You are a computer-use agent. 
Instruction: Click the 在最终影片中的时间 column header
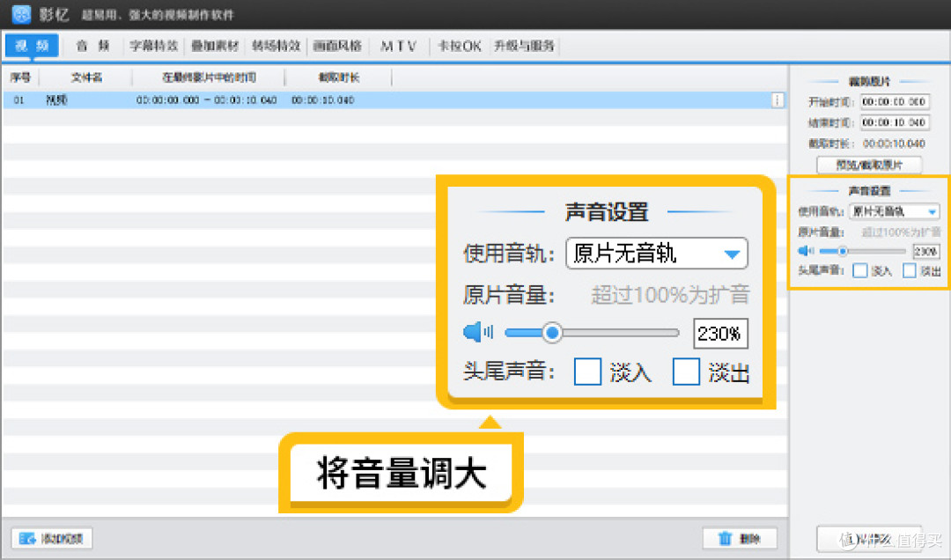(x=209, y=77)
